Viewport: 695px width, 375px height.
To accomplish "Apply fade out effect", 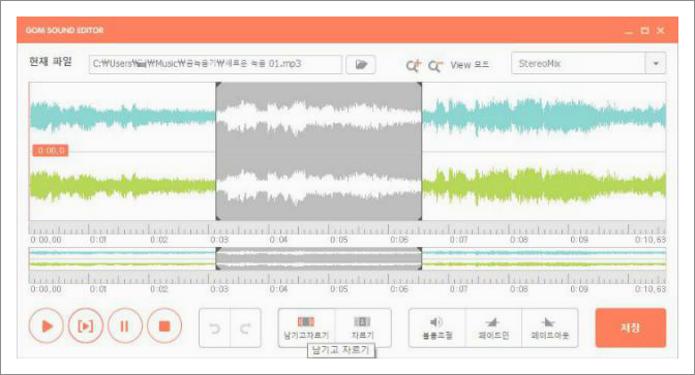I will (550, 328).
